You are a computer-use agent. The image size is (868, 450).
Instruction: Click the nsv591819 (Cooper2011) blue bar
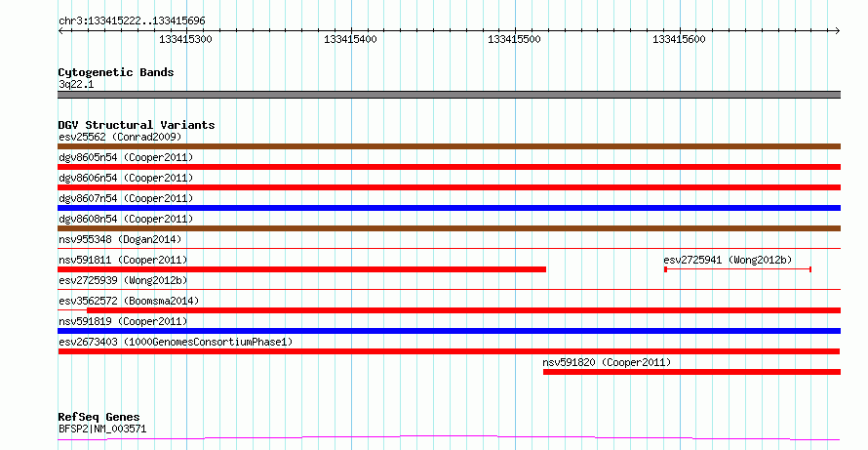click(449, 331)
